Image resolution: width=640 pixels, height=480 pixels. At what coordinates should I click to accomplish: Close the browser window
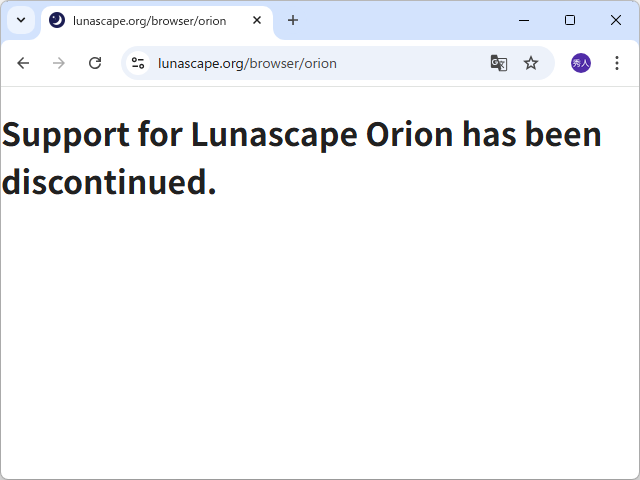tap(616, 20)
